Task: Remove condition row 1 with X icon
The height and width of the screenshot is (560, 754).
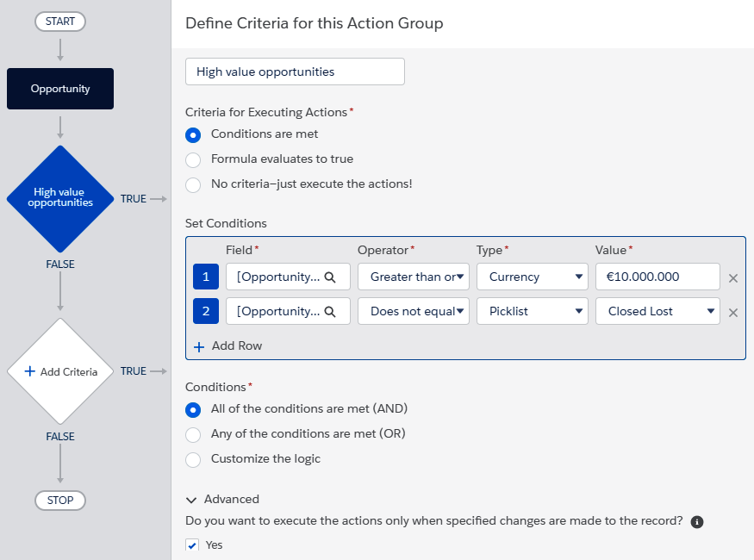Action: click(732, 278)
